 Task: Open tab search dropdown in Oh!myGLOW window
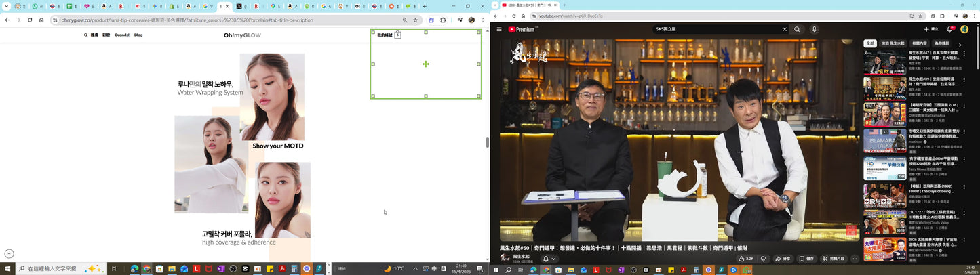point(6,6)
